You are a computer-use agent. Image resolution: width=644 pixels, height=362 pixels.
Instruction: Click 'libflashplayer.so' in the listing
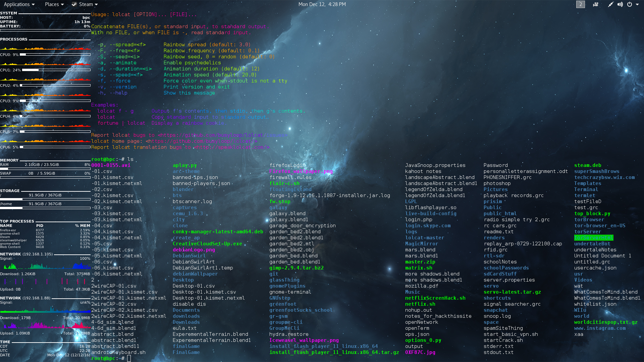[x=431, y=207]
